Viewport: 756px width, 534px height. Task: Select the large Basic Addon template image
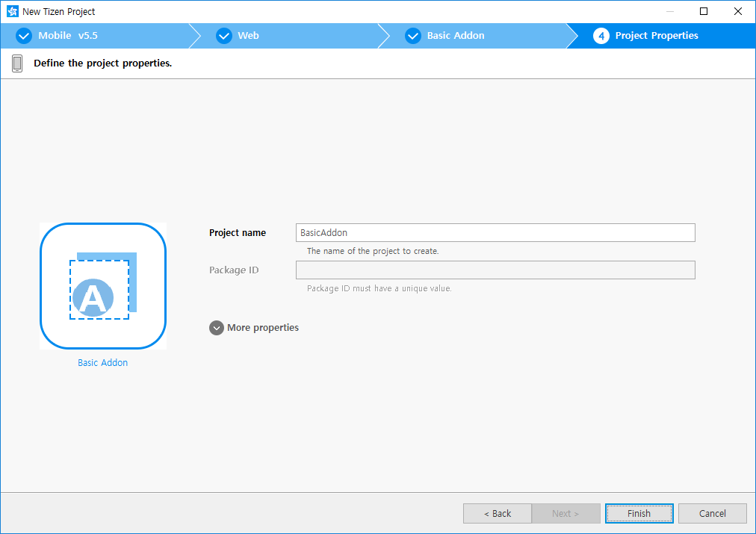pyautogui.click(x=103, y=286)
